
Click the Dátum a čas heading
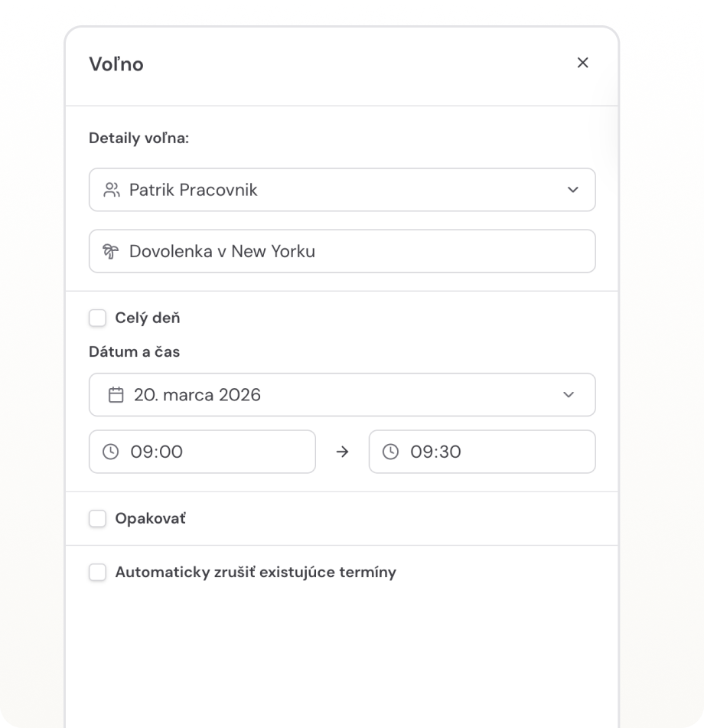click(135, 351)
